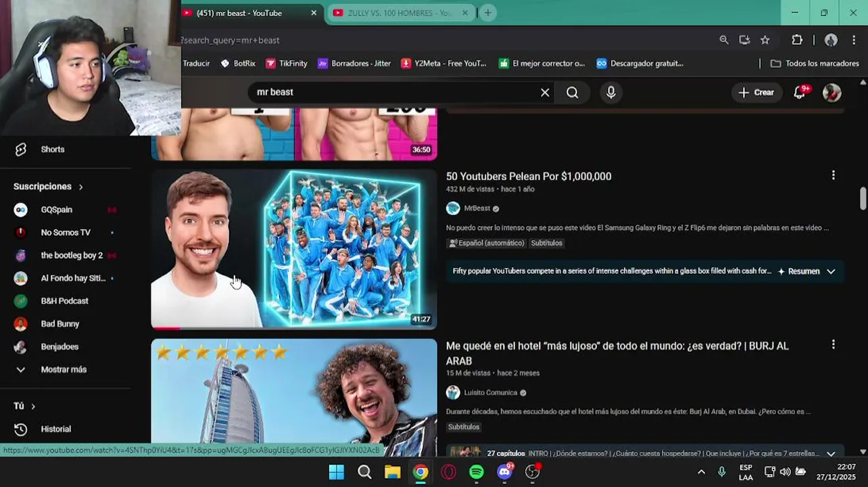
Task: Open more options for 50 Youtubers video
Action: (833, 176)
